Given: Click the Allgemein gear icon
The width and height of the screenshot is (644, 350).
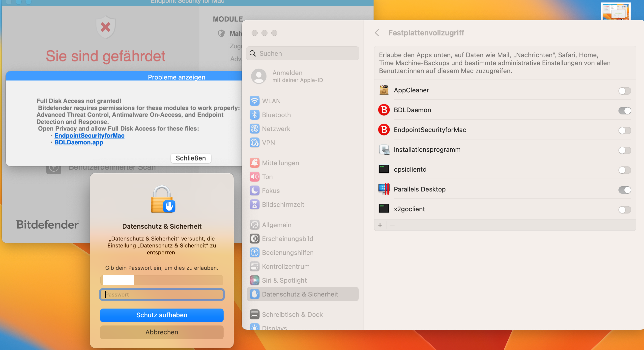Looking at the screenshot, I should 254,225.
